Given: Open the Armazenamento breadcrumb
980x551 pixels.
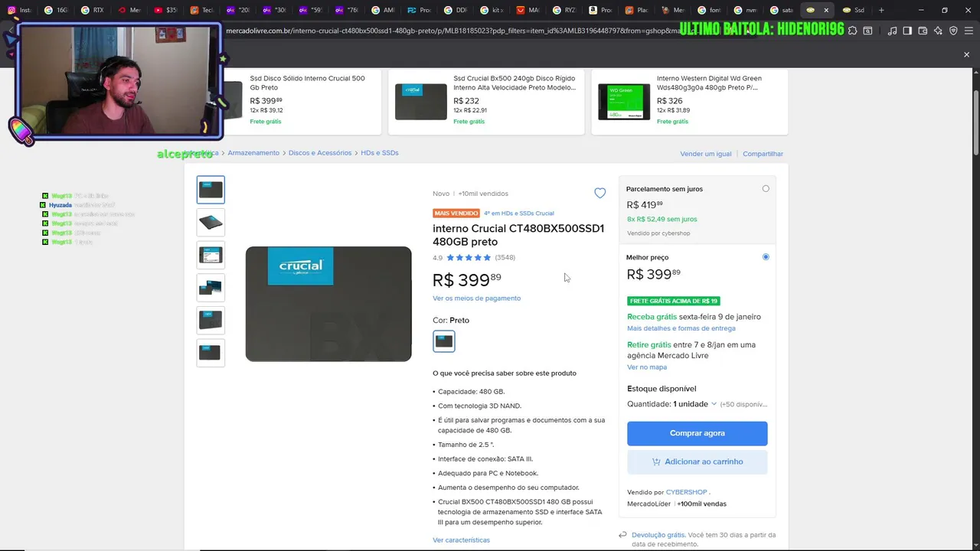Looking at the screenshot, I should [253, 153].
